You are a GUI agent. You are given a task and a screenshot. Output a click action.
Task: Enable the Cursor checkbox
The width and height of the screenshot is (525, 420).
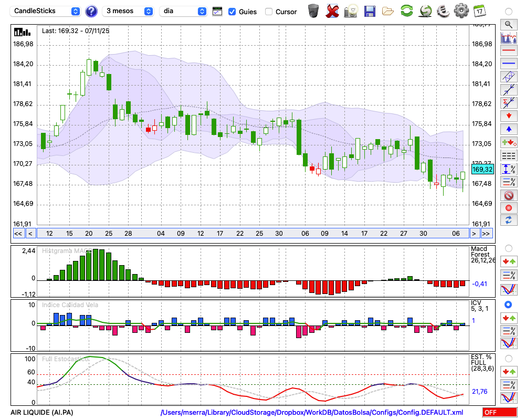[269, 12]
